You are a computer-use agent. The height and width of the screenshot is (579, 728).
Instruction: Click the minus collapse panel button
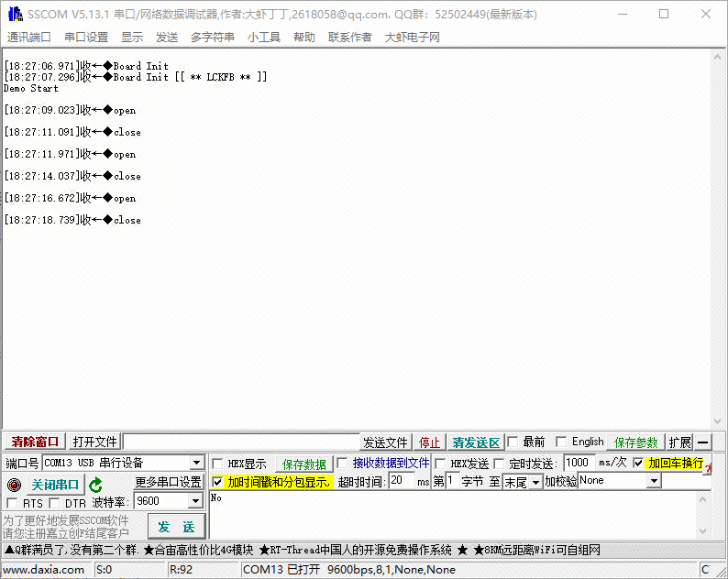(703, 442)
